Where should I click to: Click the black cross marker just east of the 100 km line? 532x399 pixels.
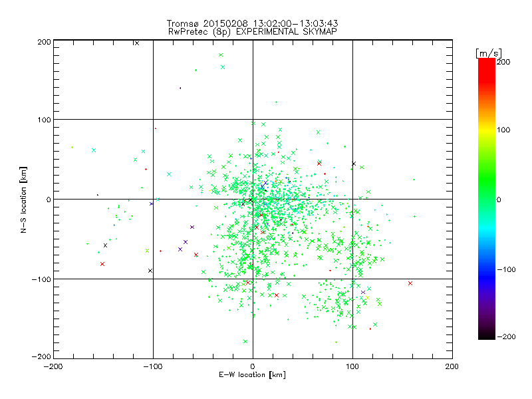point(354,164)
